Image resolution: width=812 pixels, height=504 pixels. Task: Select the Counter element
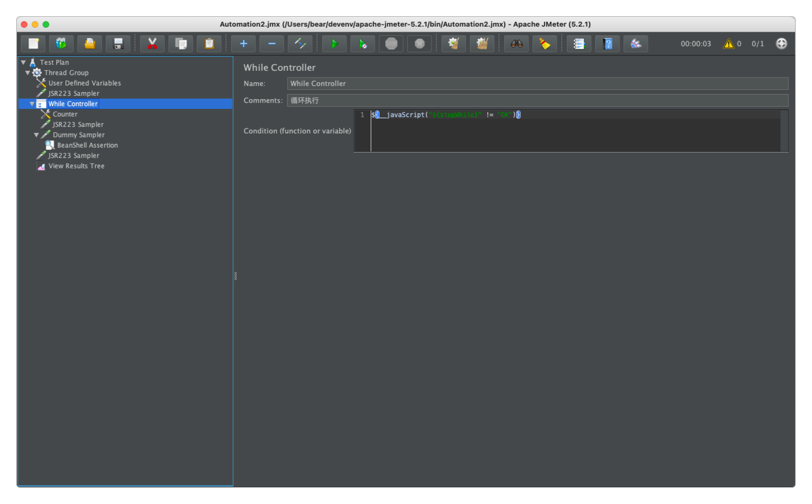point(65,114)
